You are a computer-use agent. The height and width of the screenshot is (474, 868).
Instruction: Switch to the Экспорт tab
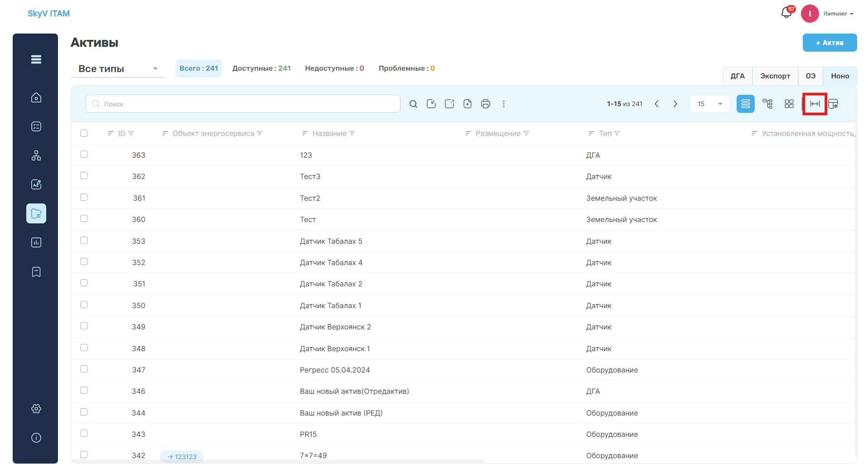[775, 76]
